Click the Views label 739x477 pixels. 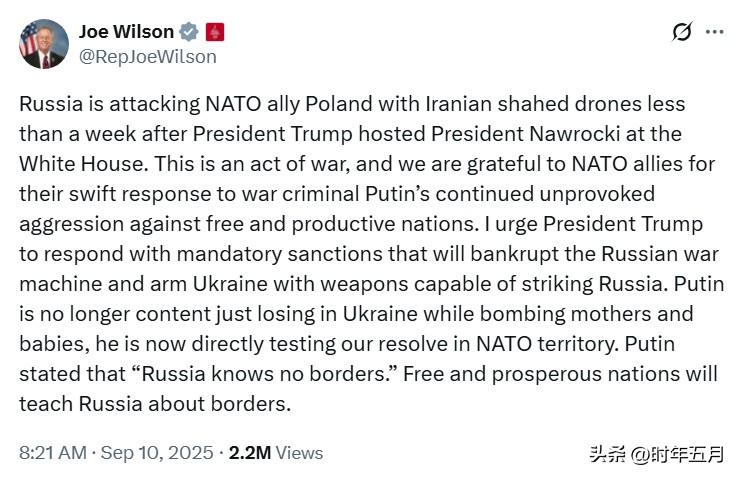coord(299,452)
